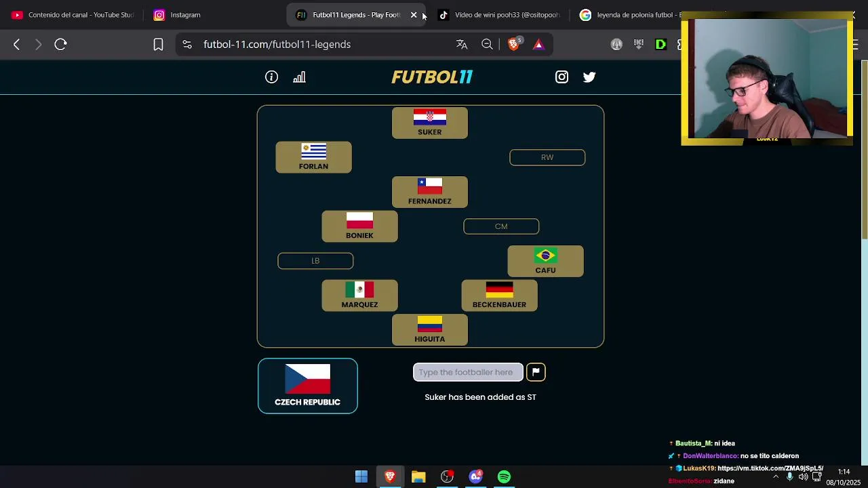Open the grey round extension icon

point(616,45)
